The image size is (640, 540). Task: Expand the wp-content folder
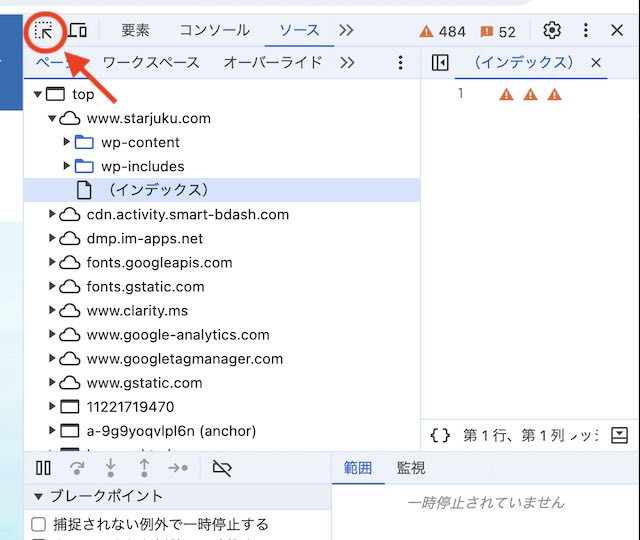pos(67,142)
